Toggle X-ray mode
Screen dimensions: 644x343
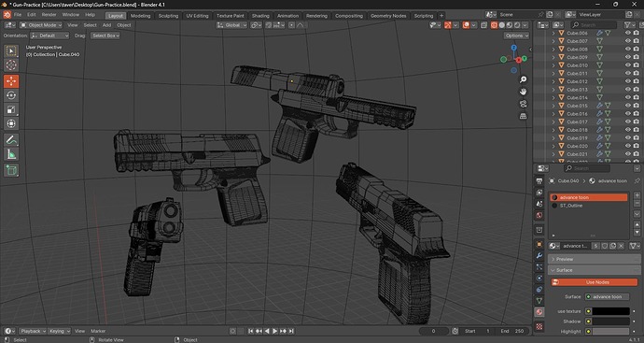(x=483, y=25)
